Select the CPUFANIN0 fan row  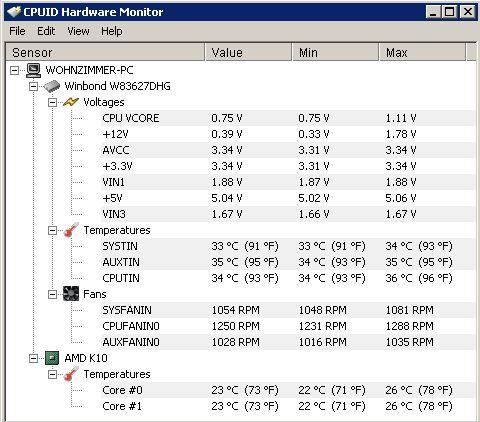coord(288,326)
